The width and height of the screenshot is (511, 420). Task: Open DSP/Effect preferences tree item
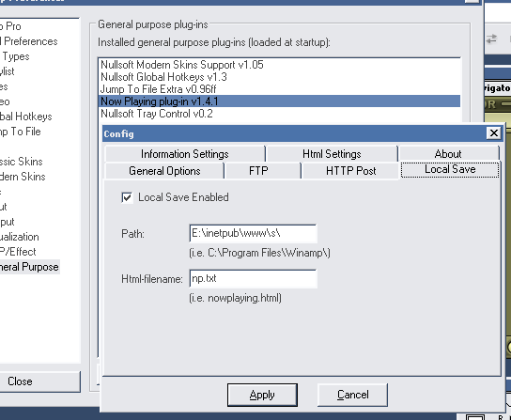click(x=18, y=252)
